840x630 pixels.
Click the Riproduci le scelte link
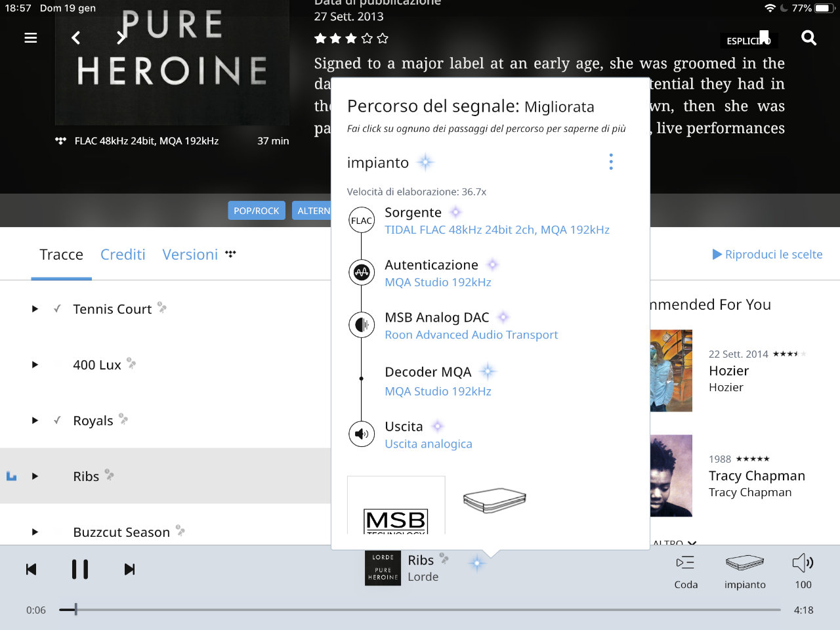tap(767, 255)
